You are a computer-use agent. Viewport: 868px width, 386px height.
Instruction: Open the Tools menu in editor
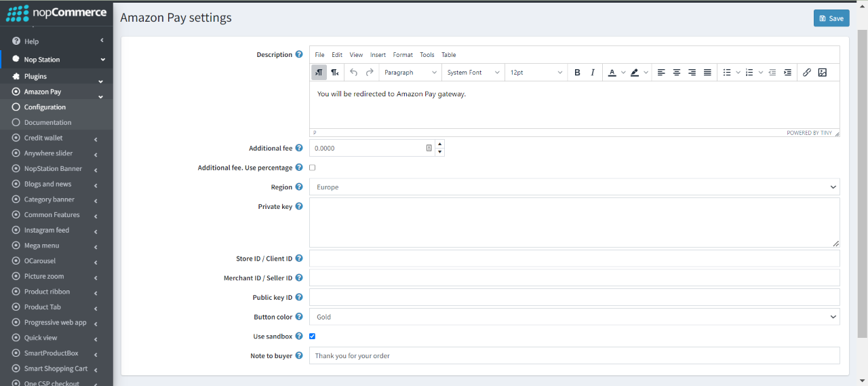[427, 55]
